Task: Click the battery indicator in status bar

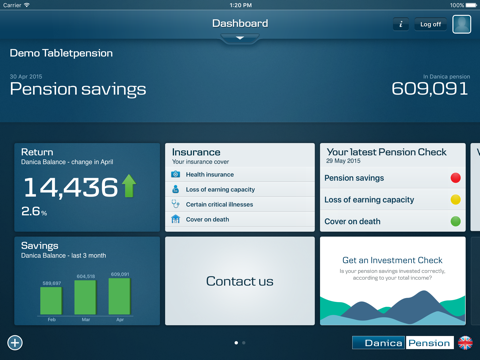Action: (x=471, y=5)
